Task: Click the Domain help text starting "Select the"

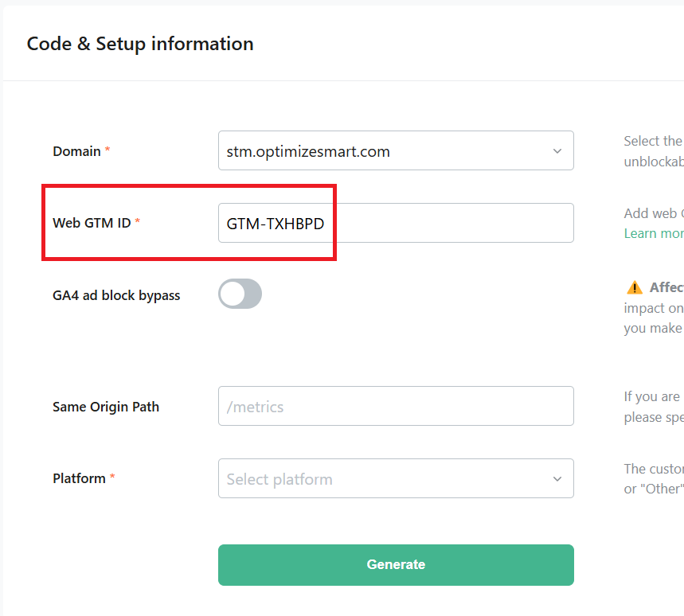Action: pos(653,142)
